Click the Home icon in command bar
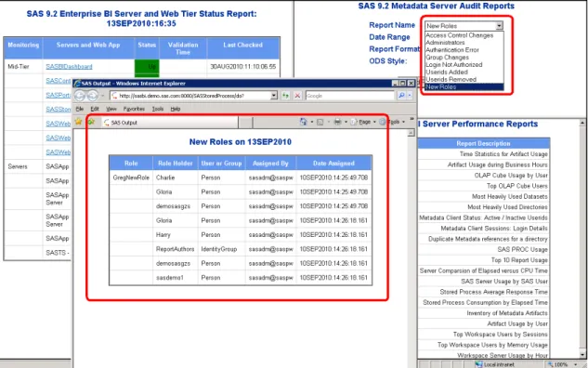This screenshot has height=368, width=588. coord(304,122)
